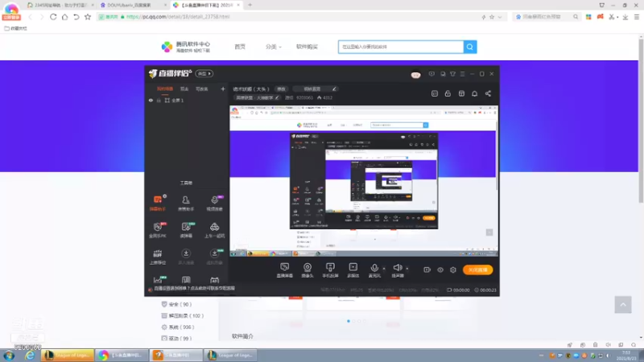Image resolution: width=644 pixels, height=362 pixels.
Task: Open the 软件购买 navigation link
Action: 307,47
